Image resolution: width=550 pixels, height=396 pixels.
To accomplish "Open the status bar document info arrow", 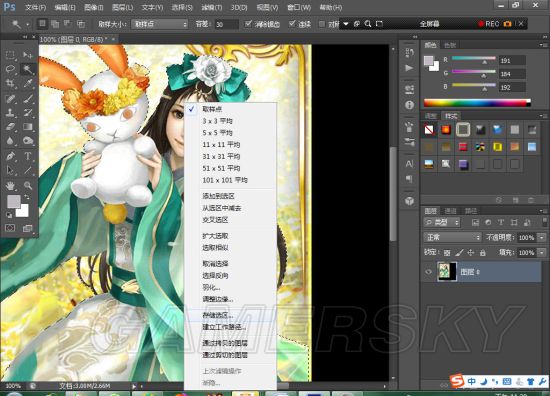I will (133, 386).
